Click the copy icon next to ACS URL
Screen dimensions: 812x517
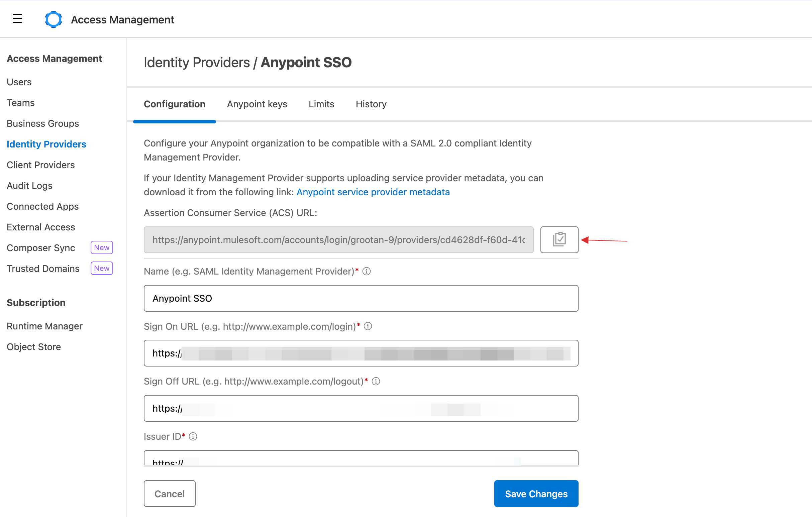[x=558, y=239]
